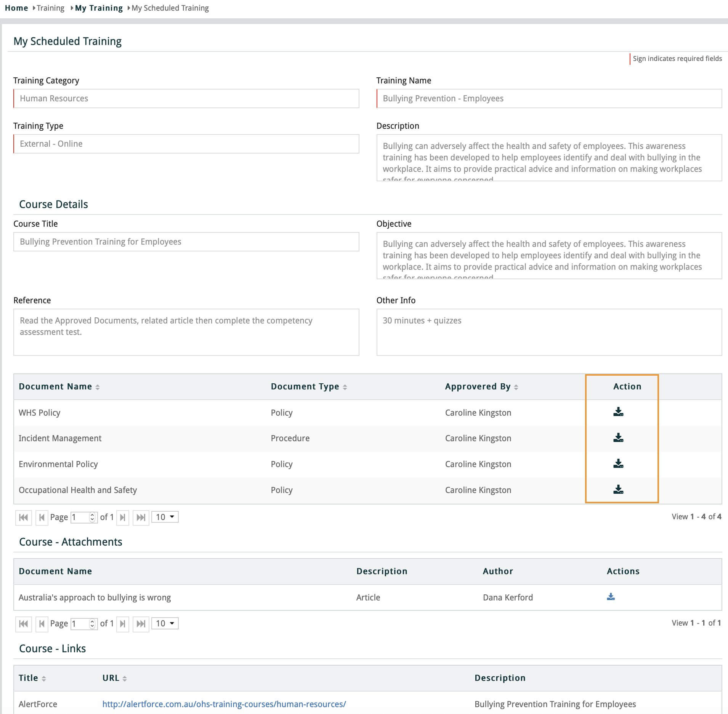This screenshot has height=714, width=728.
Task: Open My Training breadcrumb link
Action: coord(99,8)
